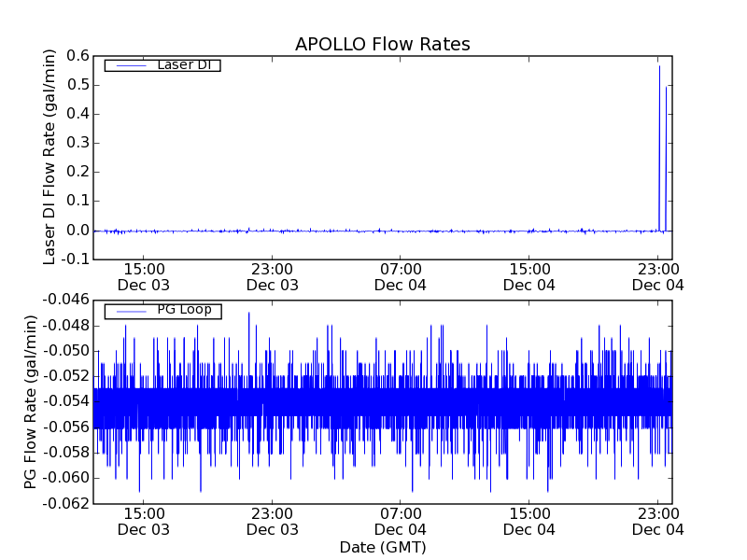Click the PG Flow Rate y-axis label
The width and height of the screenshot is (747, 560).
pyautogui.click(x=31, y=401)
